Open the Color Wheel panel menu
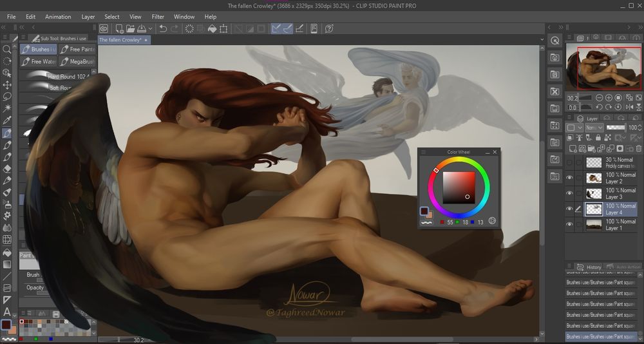This screenshot has height=344, width=644. [x=423, y=152]
